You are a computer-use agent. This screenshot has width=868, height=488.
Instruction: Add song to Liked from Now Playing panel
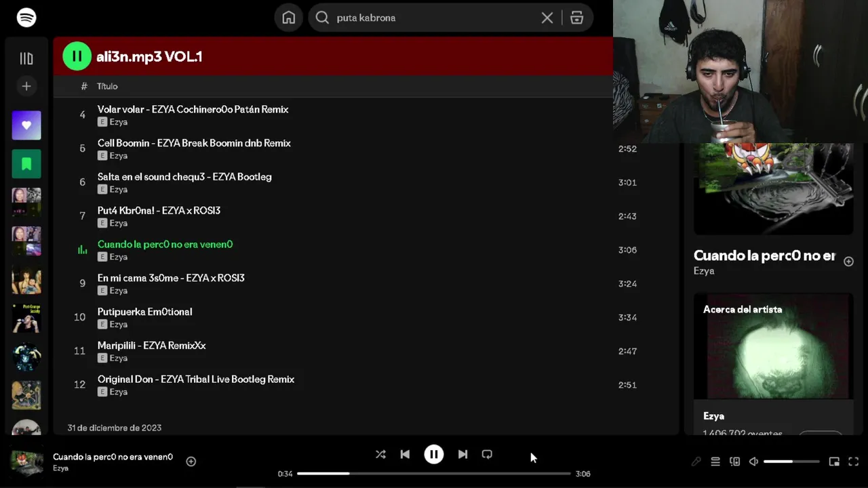(x=848, y=262)
